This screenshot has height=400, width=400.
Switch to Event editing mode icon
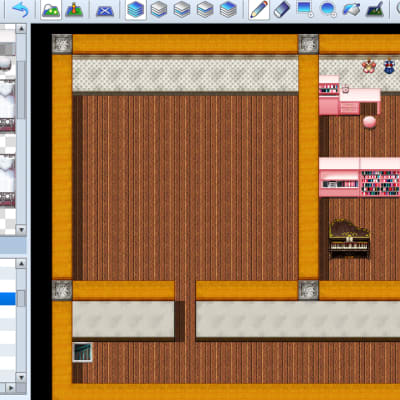(x=74, y=10)
